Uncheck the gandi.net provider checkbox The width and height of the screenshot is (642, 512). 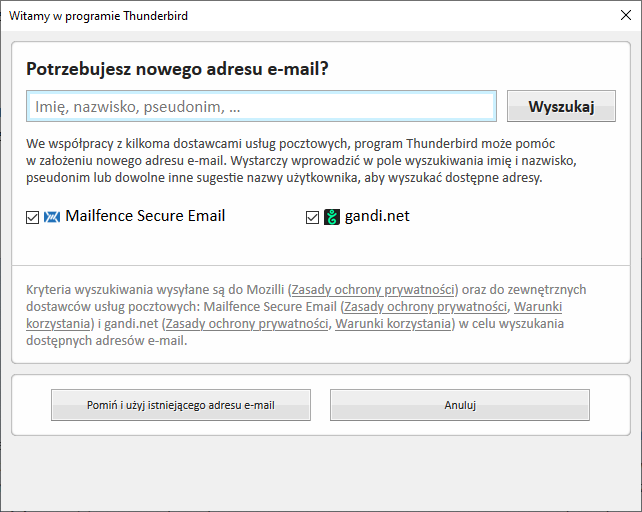click(x=312, y=217)
